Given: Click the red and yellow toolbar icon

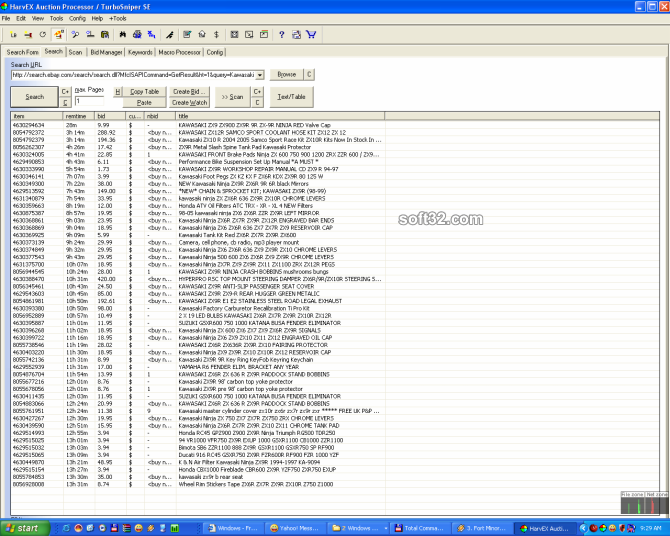Looking at the screenshot, I should pyautogui.click(x=28, y=35).
